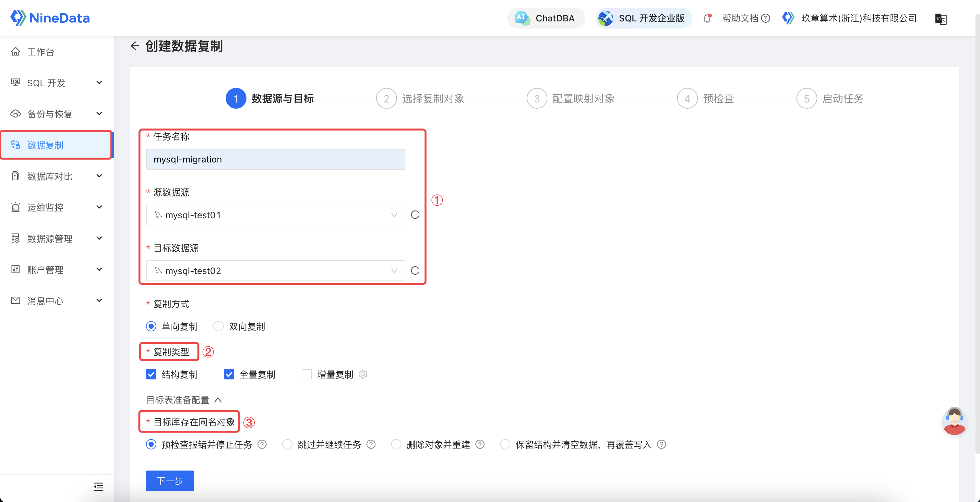Expand the 数据库对比 chevron
The height and width of the screenshot is (502, 980).
click(99, 176)
